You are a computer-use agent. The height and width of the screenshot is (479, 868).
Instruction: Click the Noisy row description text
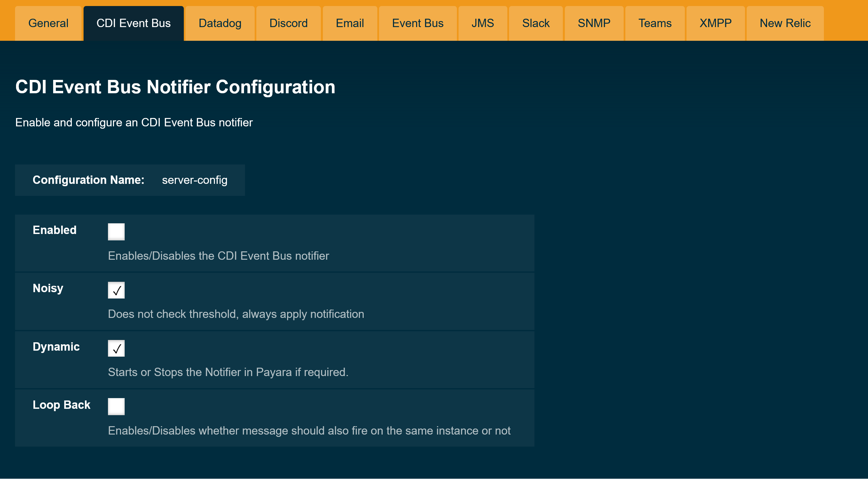[236, 314]
